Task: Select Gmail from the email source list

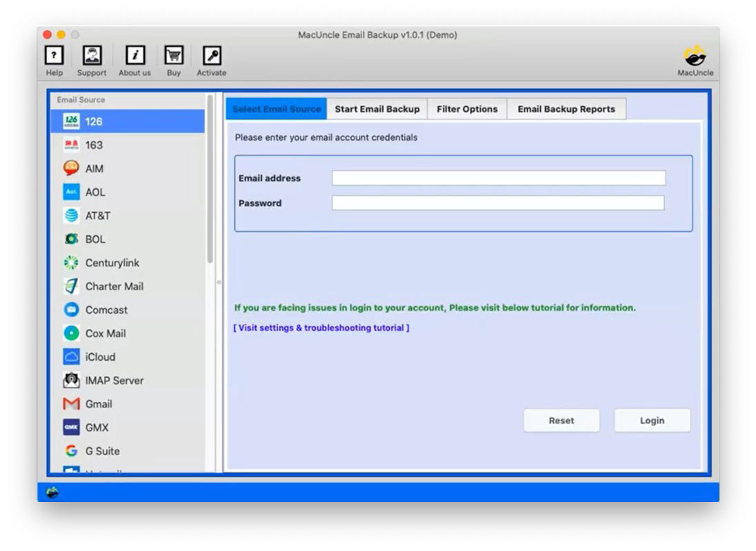Action: 99,404
